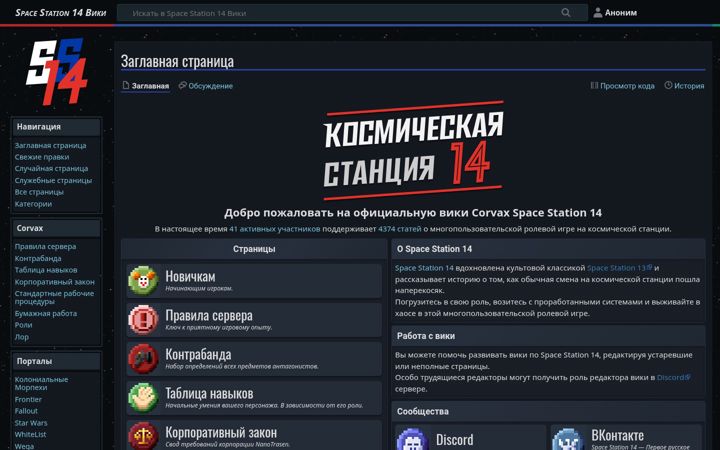The image size is (720, 450).
Task: Open Бумажная работа link
Action: pyautogui.click(x=46, y=314)
